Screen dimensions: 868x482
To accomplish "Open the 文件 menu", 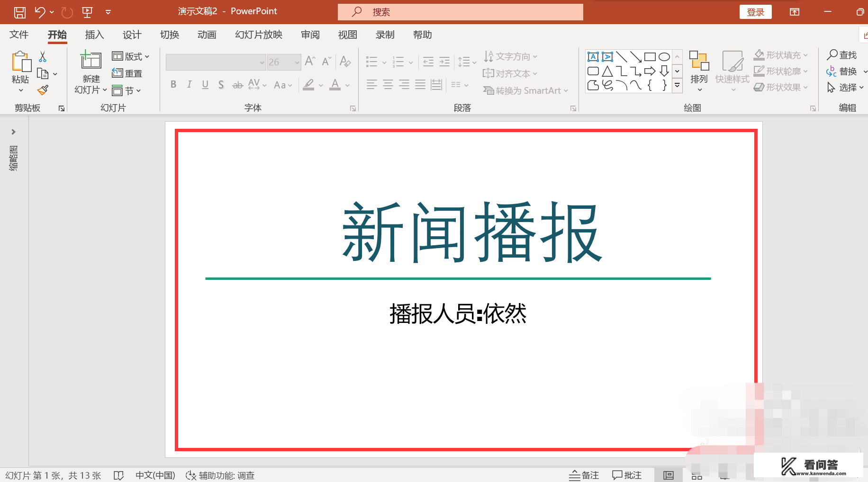I will (x=18, y=35).
